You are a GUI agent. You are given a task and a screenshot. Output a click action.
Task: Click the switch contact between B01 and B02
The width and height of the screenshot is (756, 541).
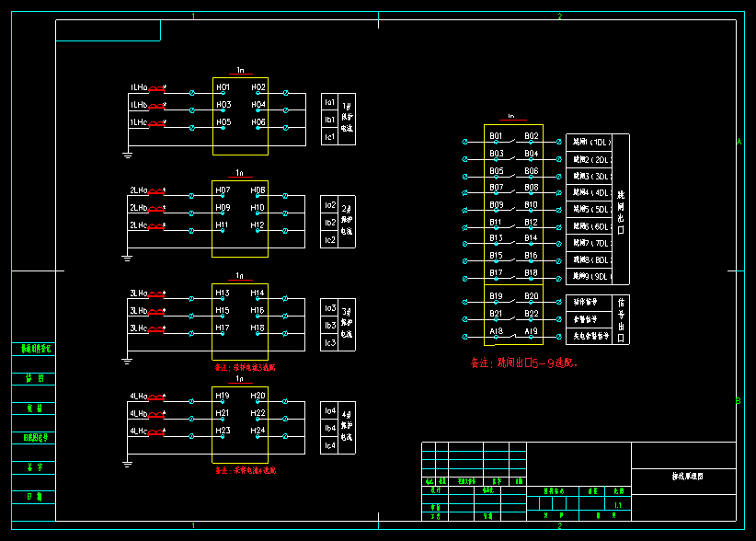pos(513,141)
